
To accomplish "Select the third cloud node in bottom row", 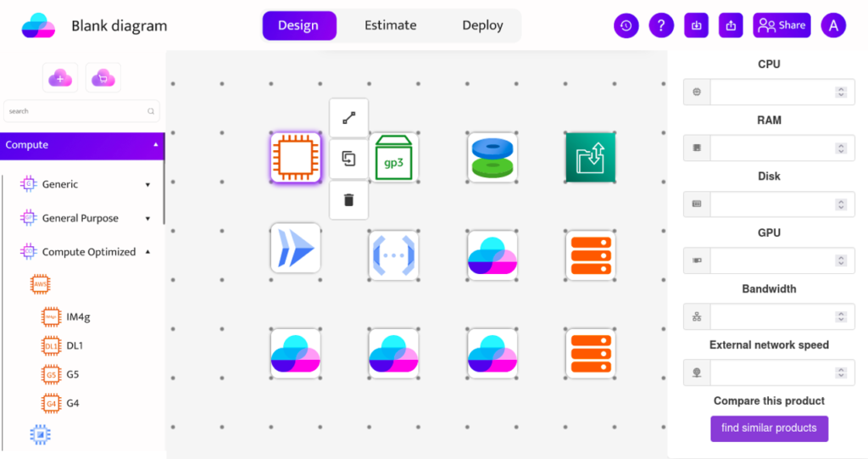I will pyautogui.click(x=492, y=354).
